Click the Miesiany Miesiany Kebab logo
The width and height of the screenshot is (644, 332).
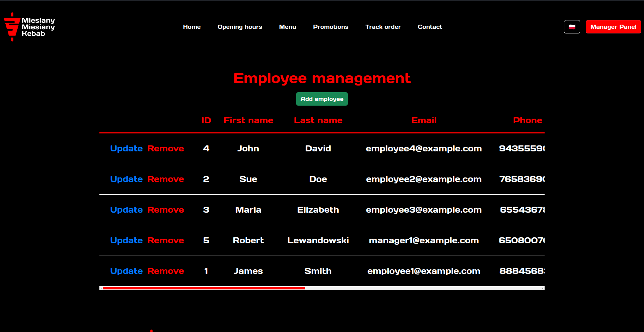coord(29,27)
